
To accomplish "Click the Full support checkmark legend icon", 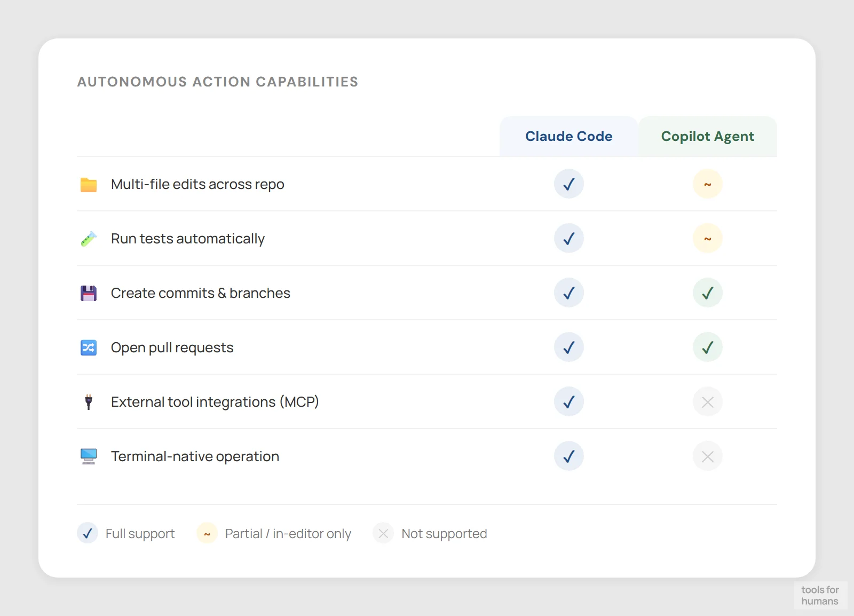I will [87, 533].
